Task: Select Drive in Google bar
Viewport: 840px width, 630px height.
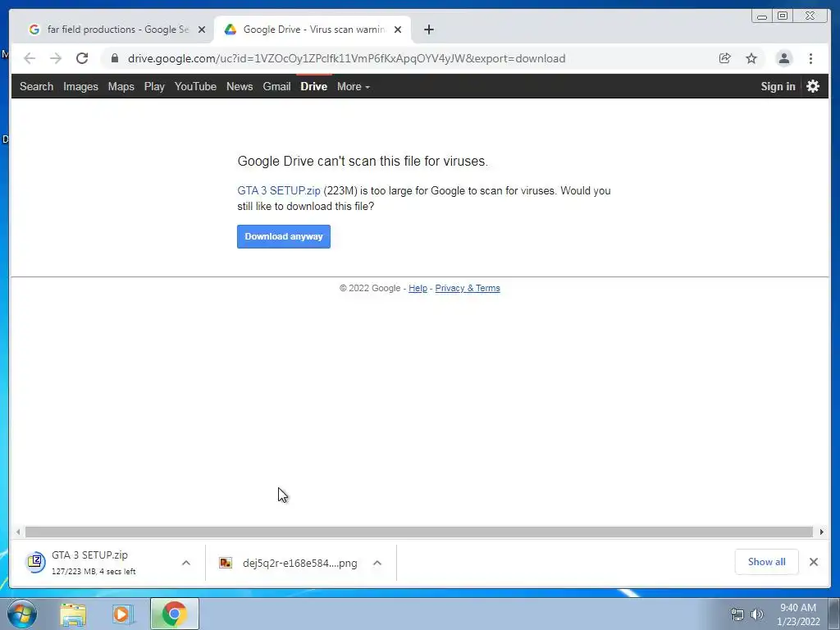Action: click(x=314, y=86)
